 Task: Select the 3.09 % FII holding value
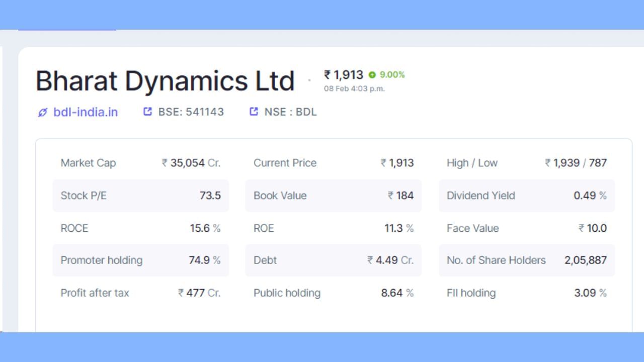pos(591,293)
